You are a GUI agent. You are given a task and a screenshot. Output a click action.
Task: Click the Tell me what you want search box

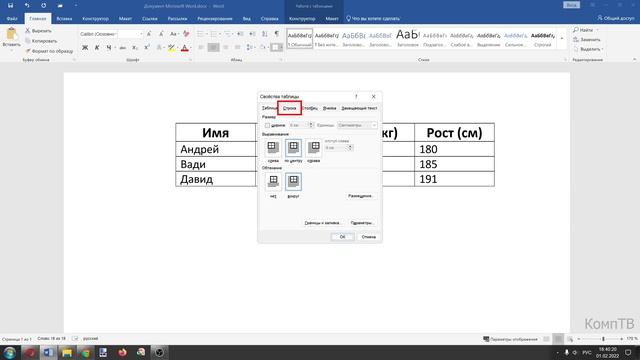click(373, 18)
